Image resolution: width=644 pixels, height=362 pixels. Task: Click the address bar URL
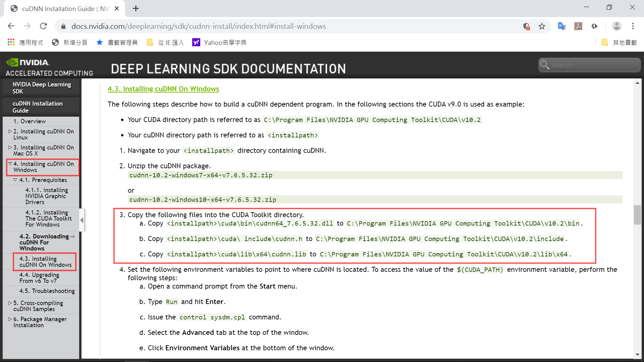199,26
